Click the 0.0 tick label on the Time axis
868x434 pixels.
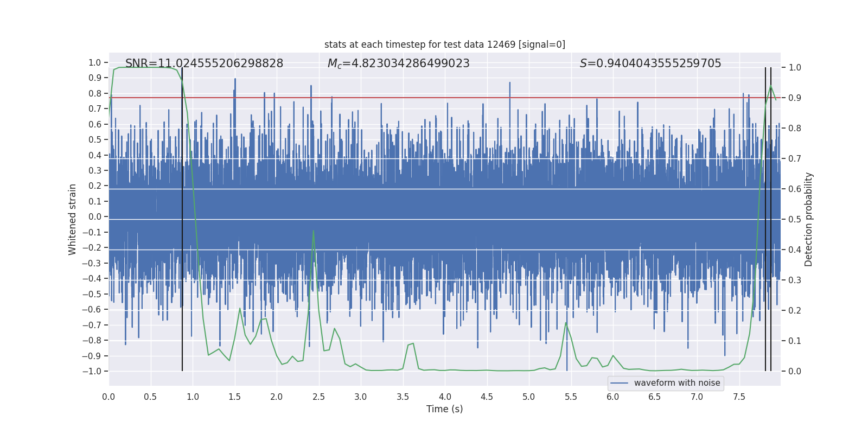click(108, 397)
